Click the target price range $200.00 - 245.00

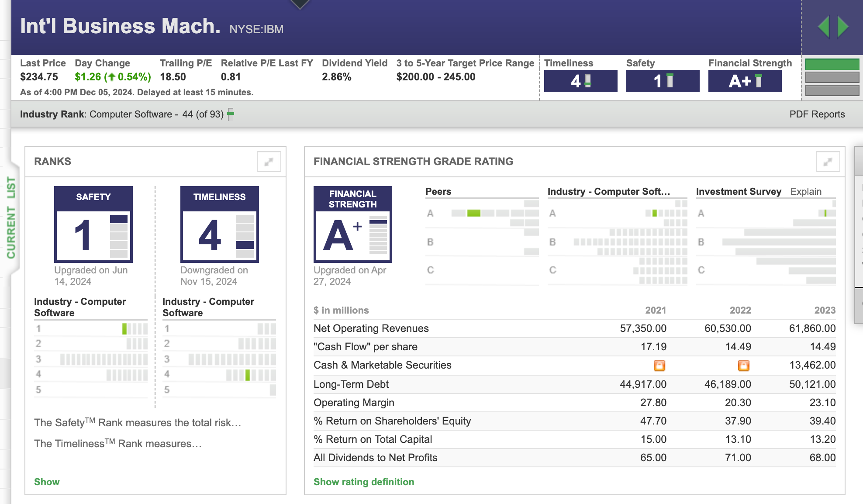[436, 77]
